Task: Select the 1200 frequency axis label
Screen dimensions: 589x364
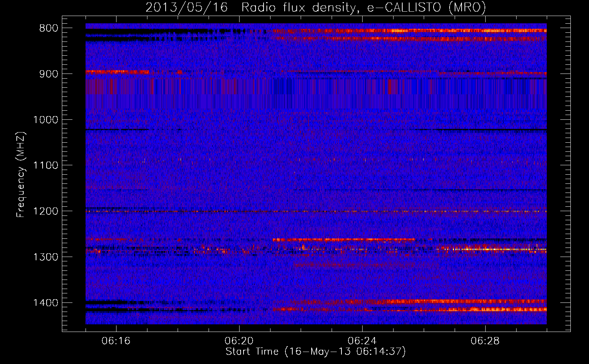Action: [x=46, y=211]
